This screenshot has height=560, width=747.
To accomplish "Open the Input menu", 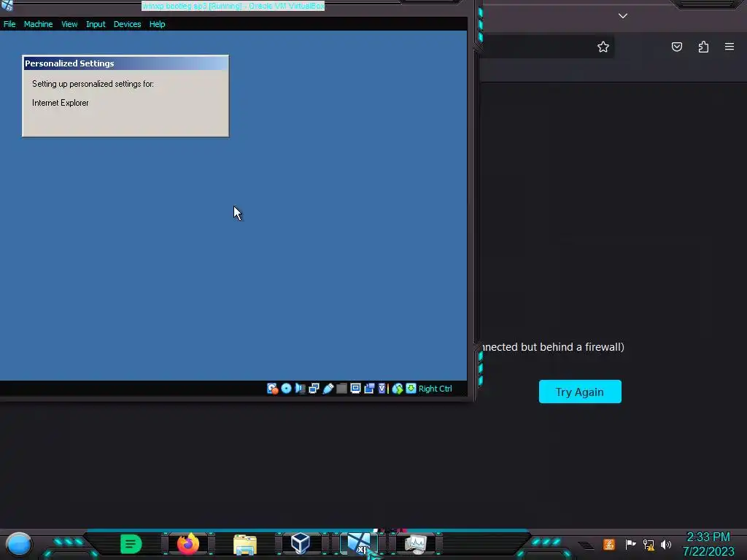I will (96, 24).
